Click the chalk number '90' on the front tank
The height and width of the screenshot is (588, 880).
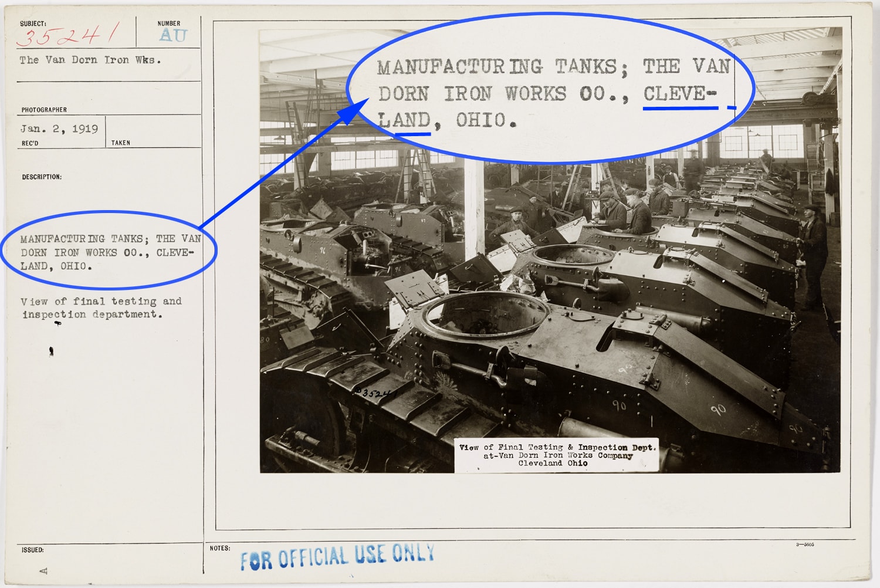[718, 410]
